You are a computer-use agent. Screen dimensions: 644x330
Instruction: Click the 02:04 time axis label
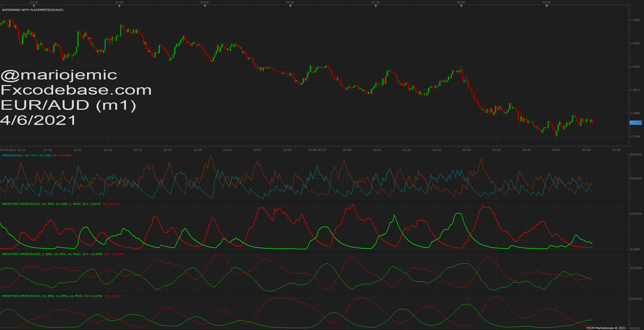pos(466,150)
